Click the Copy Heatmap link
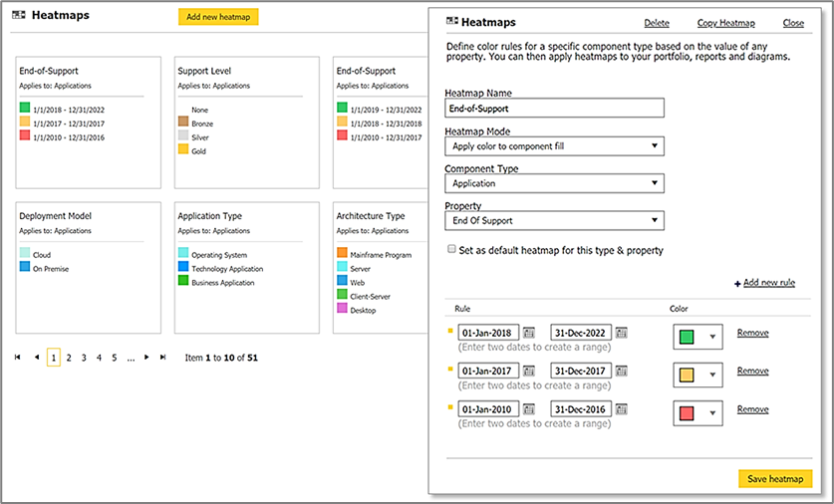This screenshot has height=504, width=834. pos(725,23)
